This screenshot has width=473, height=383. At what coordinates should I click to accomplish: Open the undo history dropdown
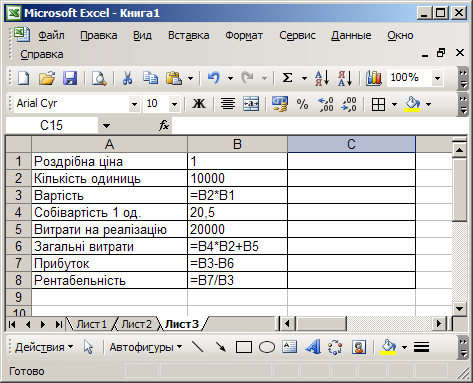pyautogui.click(x=230, y=79)
